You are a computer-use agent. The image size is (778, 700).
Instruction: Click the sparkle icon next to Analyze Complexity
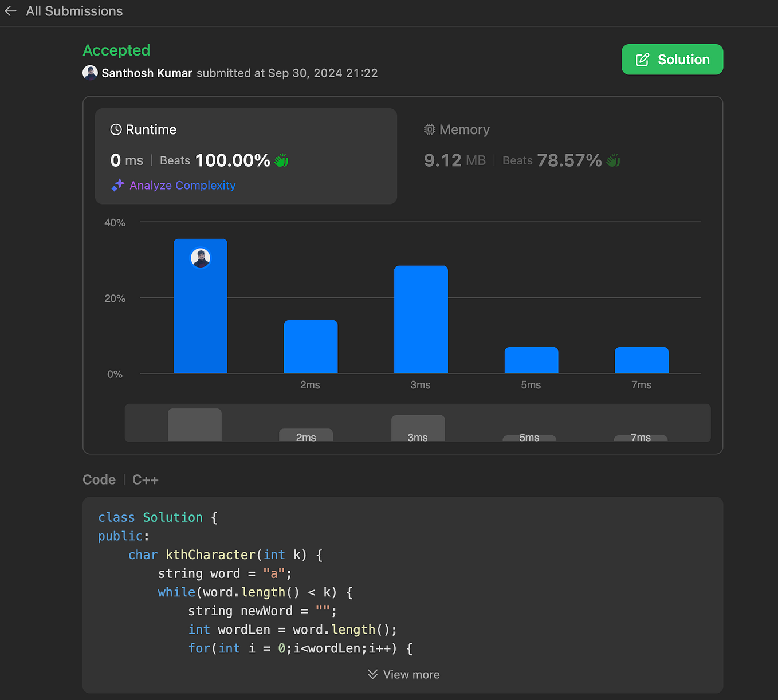click(117, 185)
